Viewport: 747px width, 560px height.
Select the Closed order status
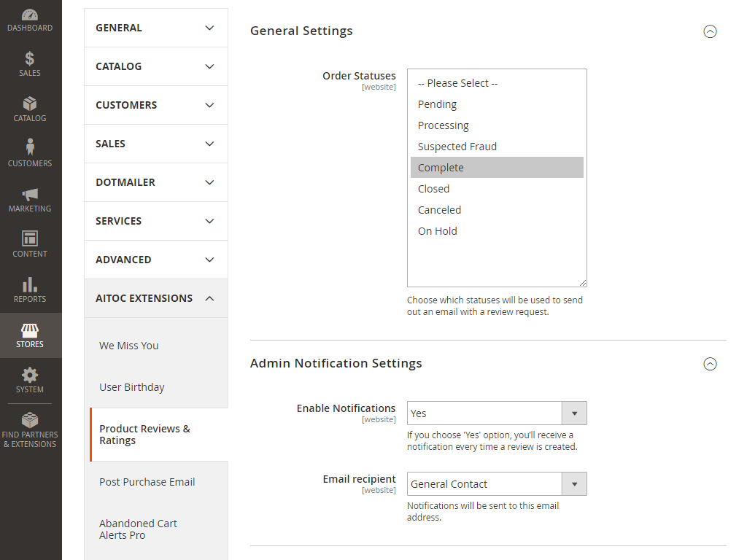click(x=497, y=189)
